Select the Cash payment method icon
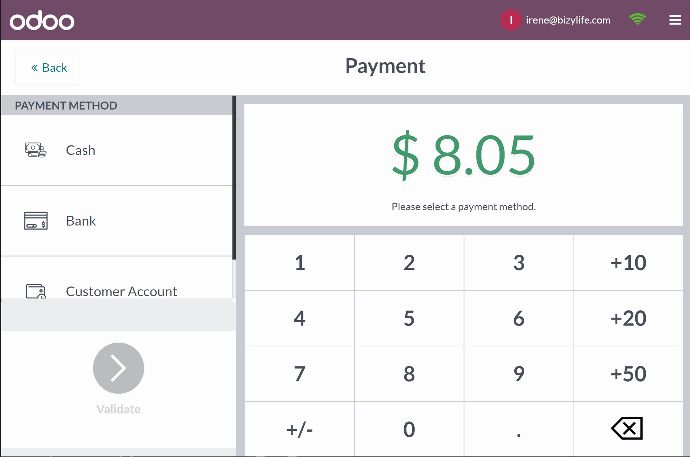The width and height of the screenshot is (690, 457). [x=36, y=150]
